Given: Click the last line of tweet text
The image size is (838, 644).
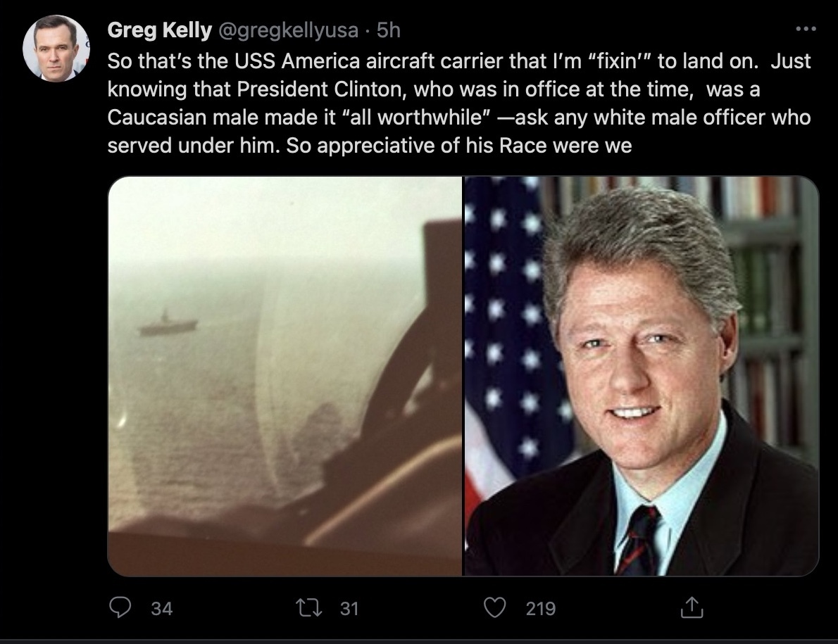Looking at the screenshot, I should 370,146.
